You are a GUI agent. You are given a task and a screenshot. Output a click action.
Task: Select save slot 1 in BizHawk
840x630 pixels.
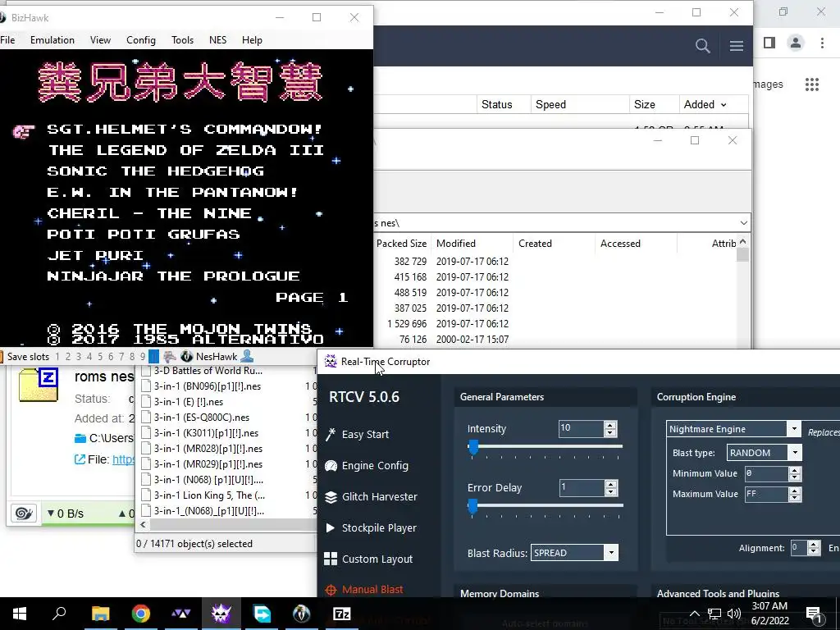pos(57,357)
